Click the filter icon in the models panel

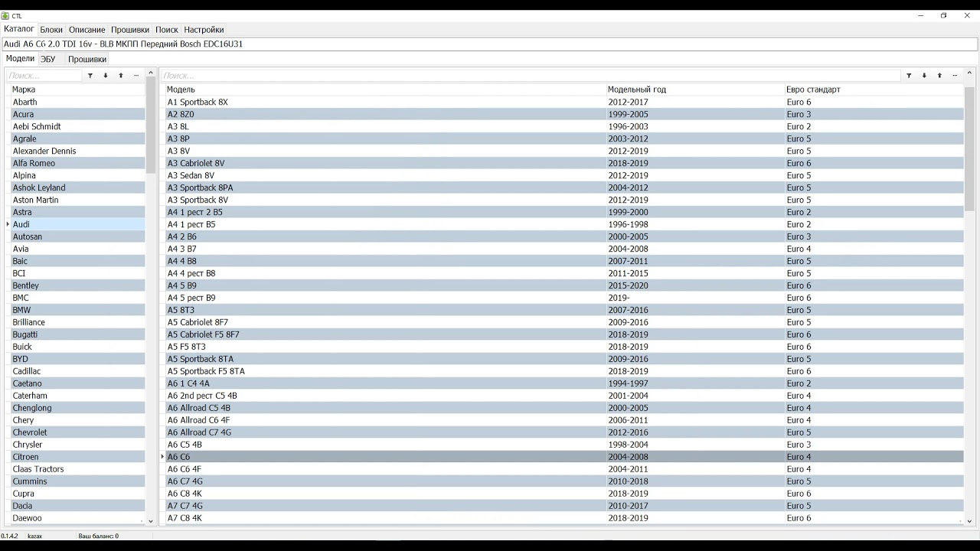[909, 76]
